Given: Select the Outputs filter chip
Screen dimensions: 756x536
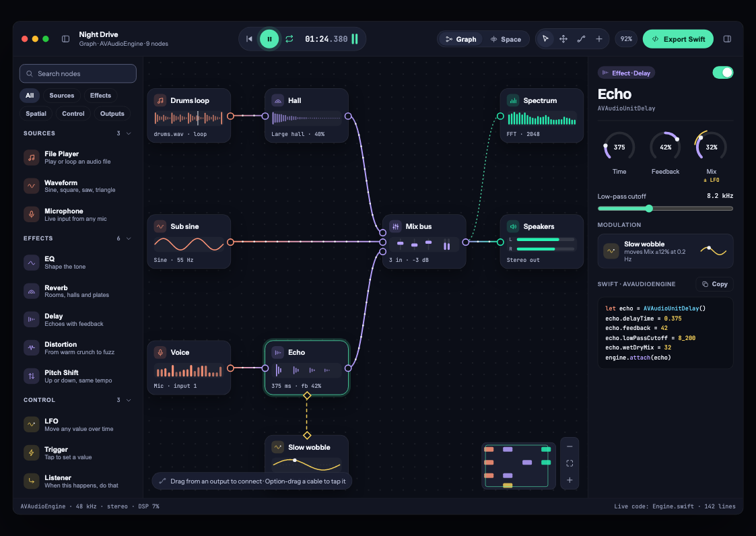Looking at the screenshot, I should coord(112,114).
